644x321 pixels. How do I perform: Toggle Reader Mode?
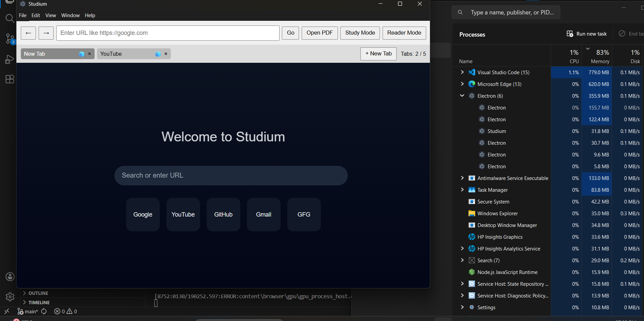tap(404, 33)
